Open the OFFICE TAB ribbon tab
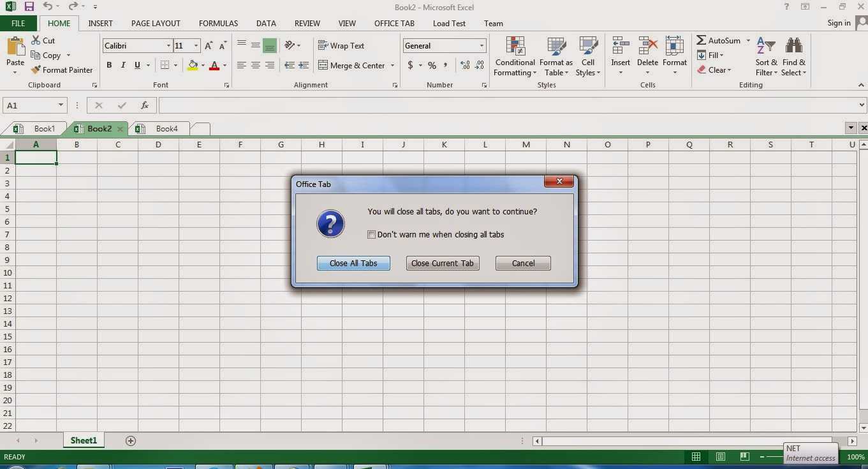Image resolution: width=868 pixels, height=469 pixels. click(394, 24)
